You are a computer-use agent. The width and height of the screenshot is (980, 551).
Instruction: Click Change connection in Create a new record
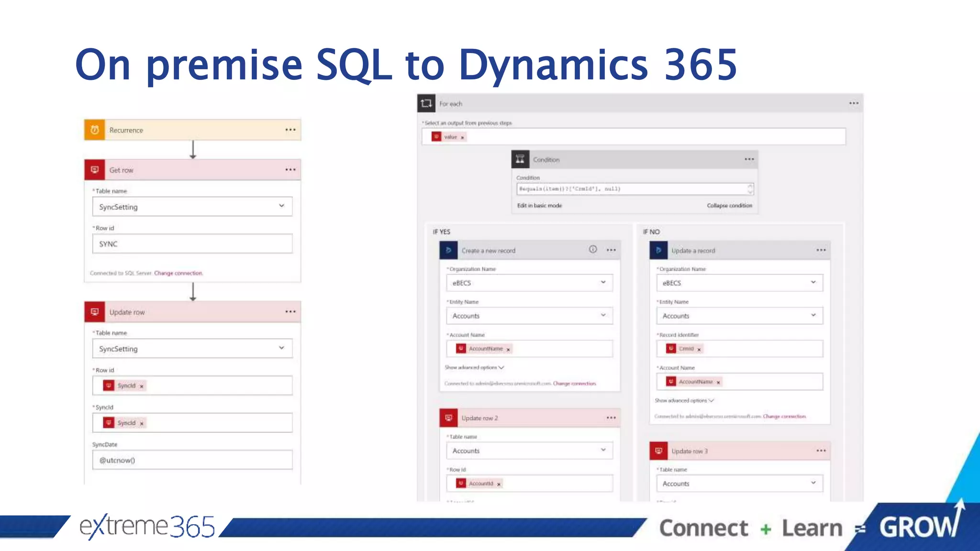(575, 384)
